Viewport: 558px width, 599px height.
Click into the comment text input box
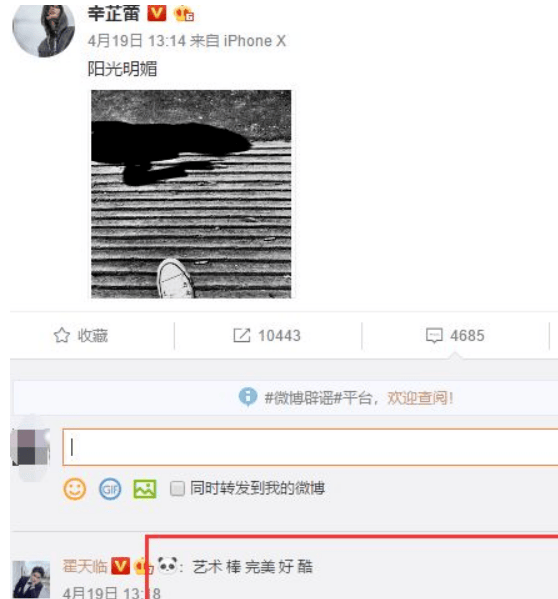click(310, 447)
